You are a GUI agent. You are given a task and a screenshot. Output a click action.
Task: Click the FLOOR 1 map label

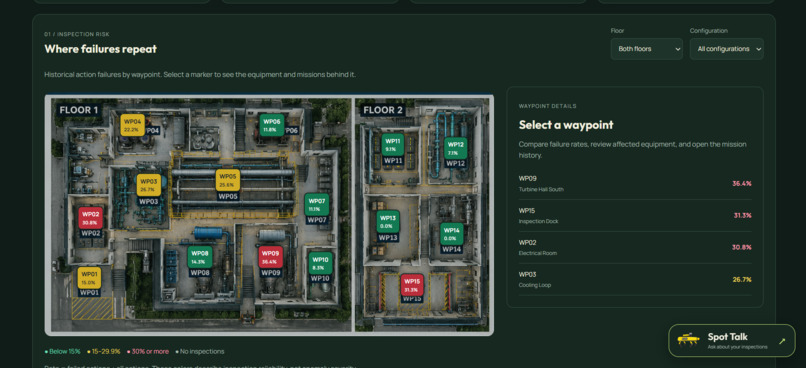click(78, 110)
